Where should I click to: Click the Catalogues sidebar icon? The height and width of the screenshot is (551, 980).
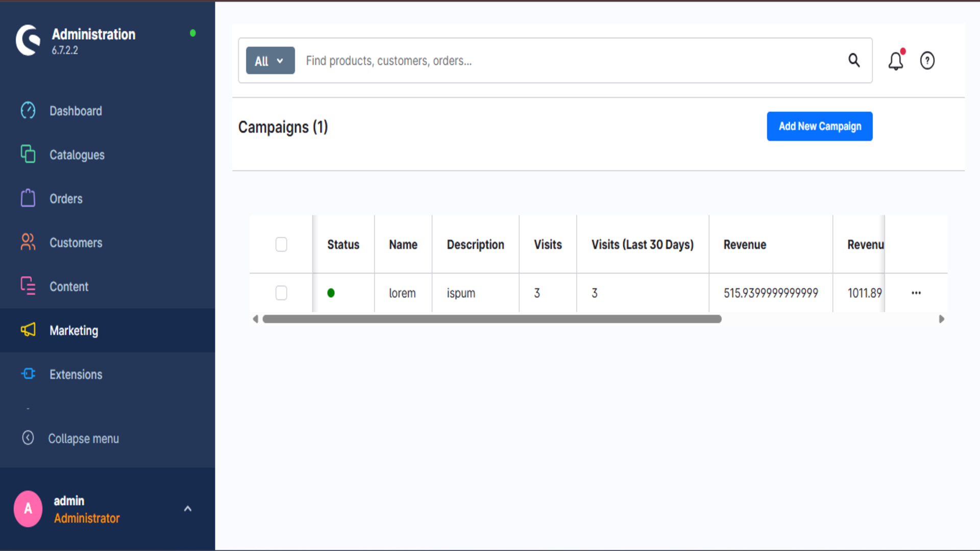click(28, 154)
